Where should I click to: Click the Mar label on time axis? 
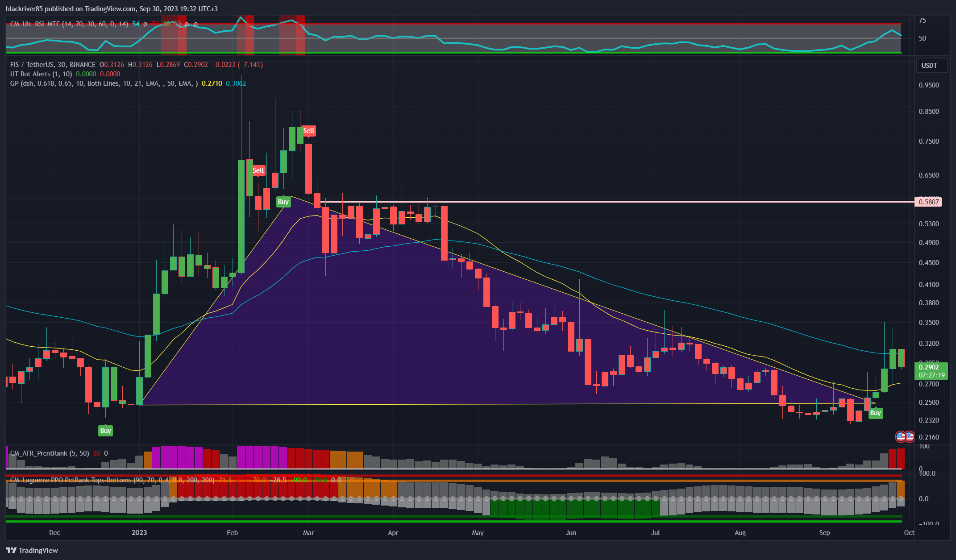tap(308, 533)
